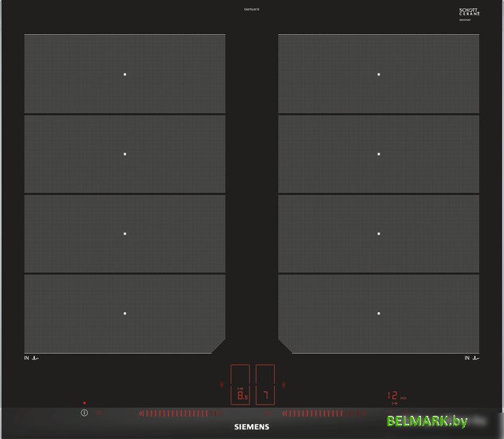
Task: Touch third-from-top right zone center dot
Action: tap(379, 234)
